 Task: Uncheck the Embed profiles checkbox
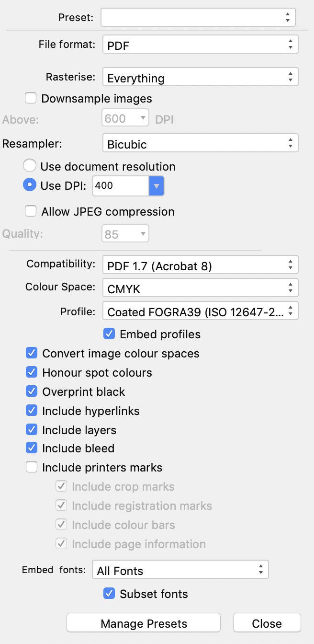[109, 333]
